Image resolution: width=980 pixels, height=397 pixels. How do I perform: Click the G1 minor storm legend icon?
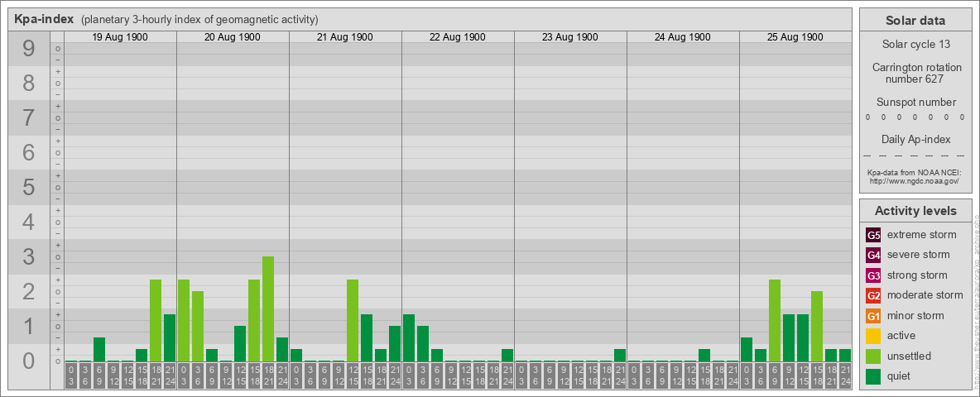coord(873,315)
